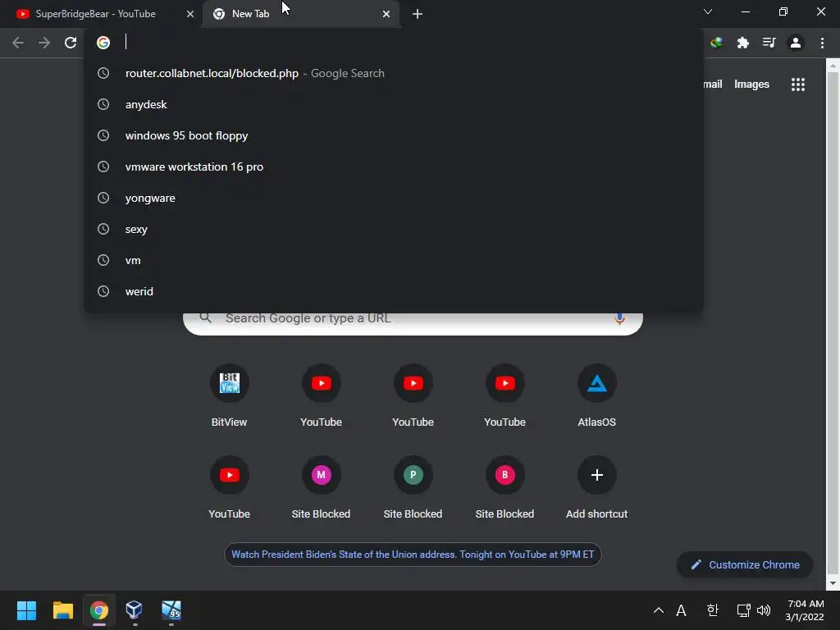
Task: Open the Images link
Action: pyautogui.click(x=751, y=84)
